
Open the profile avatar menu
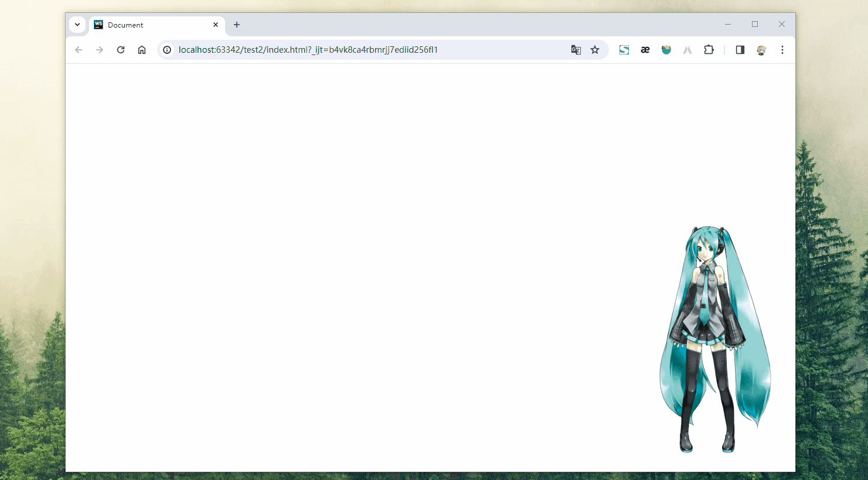[761, 50]
